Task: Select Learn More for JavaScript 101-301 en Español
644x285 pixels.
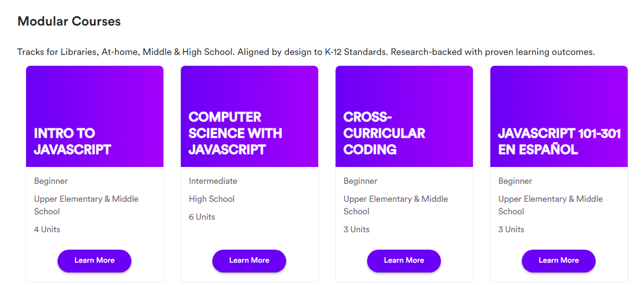Action: (559, 261)
